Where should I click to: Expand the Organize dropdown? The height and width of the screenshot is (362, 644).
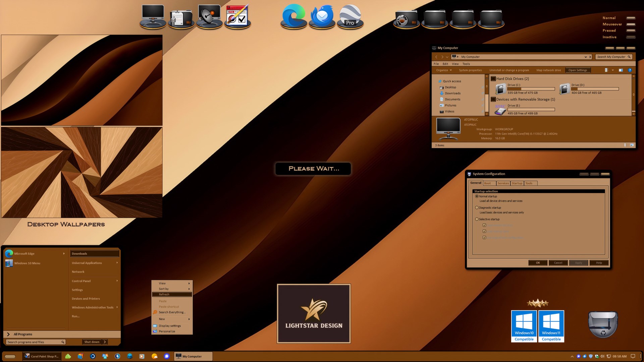(444, 70)
